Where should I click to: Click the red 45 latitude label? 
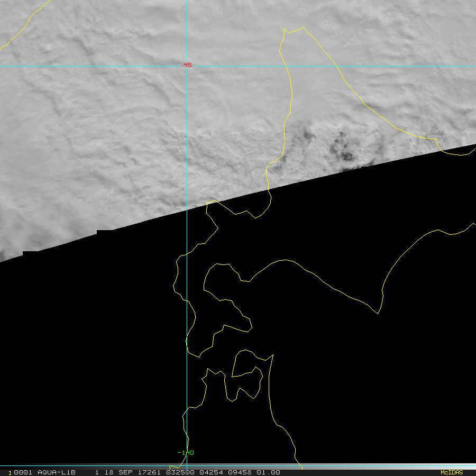[x=188, y=65]
